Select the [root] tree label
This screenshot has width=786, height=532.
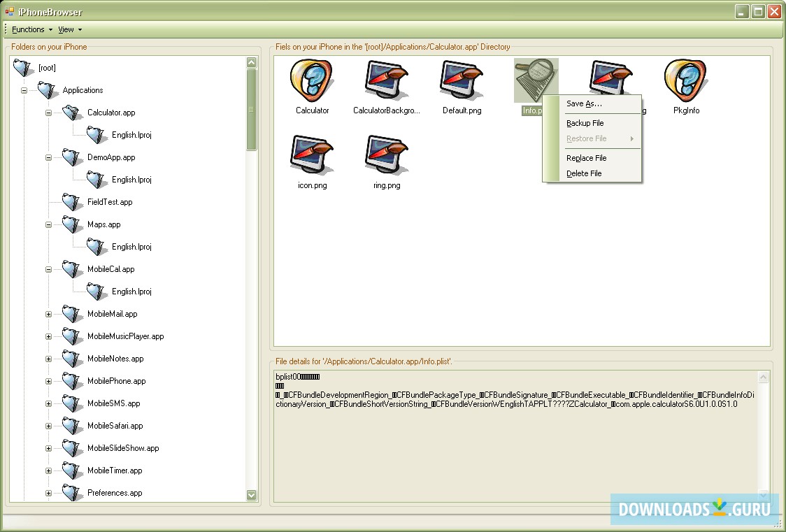coord(47,68)
